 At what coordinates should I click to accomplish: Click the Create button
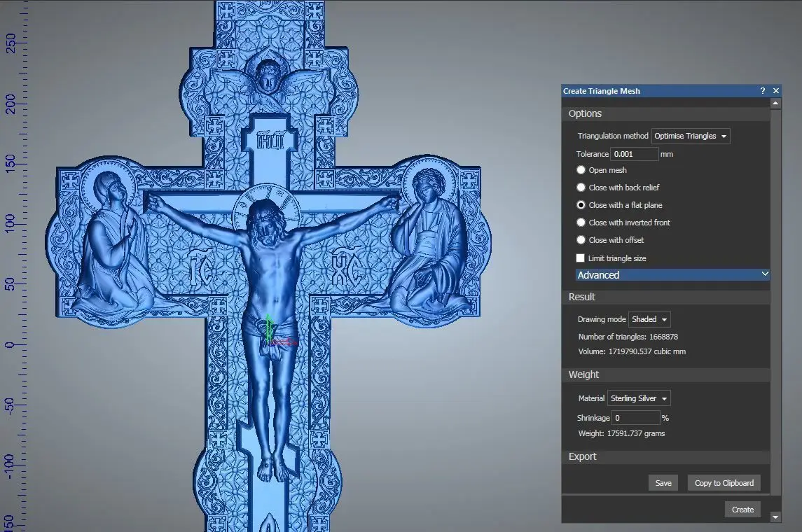click(742, 510)
